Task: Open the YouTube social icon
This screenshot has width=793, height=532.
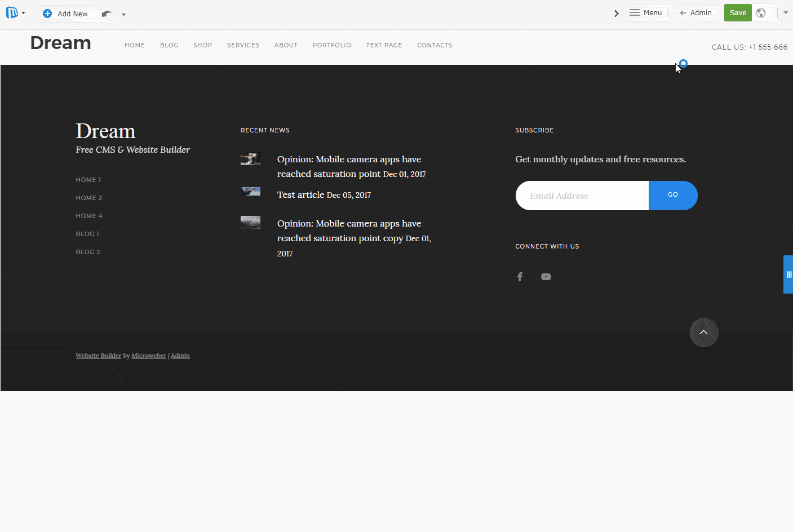Action: tap(546, 277)
